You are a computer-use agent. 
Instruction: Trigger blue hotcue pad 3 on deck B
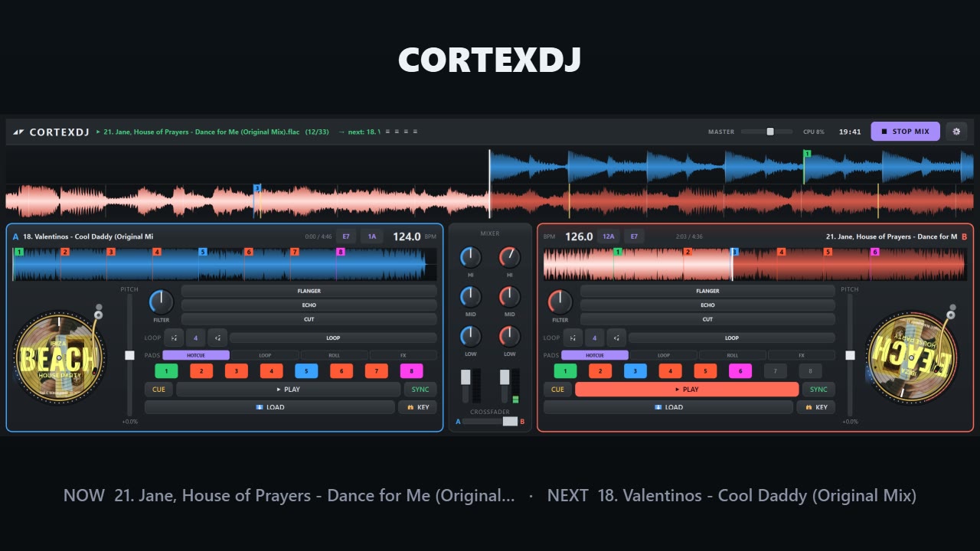coord(635,371)
